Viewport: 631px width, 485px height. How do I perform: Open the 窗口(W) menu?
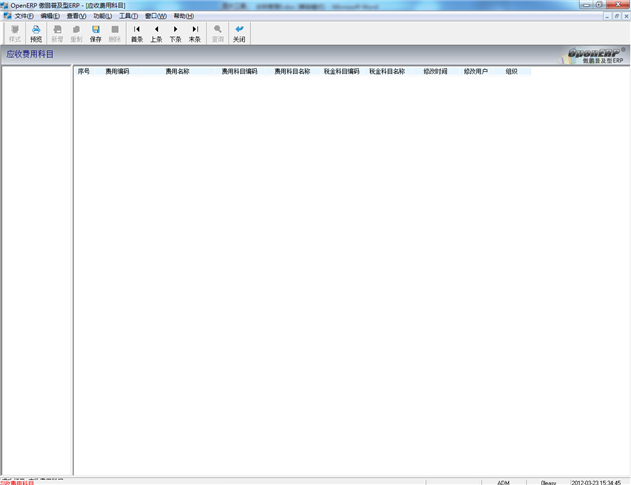click(156, 16)
